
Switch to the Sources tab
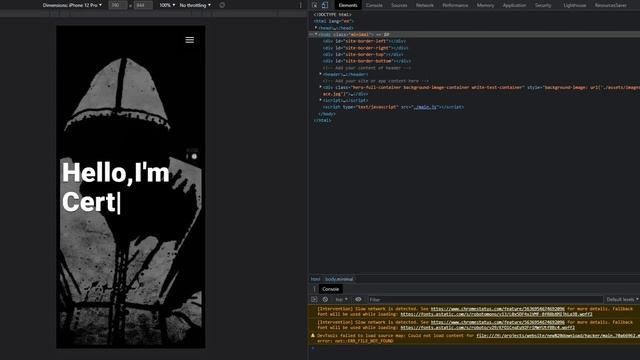click(399, 5)
